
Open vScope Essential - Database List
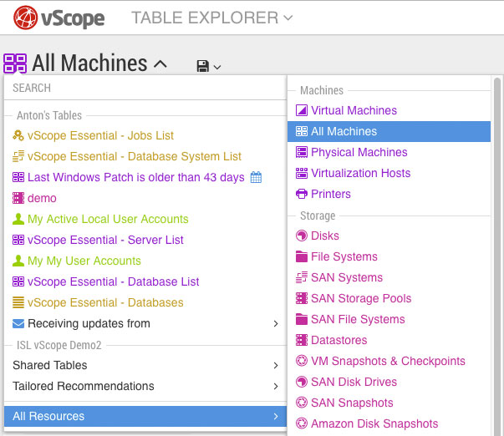tap(114, 281)
